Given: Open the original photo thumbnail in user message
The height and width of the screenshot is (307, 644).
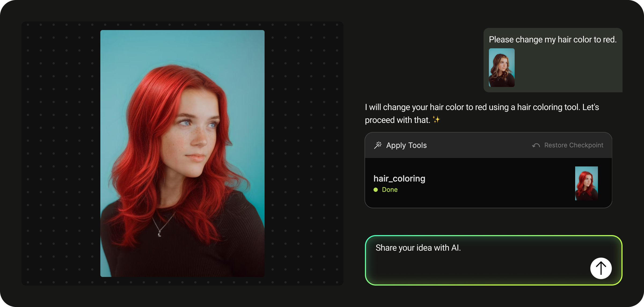Looking at the screenshot, I should point(502,68).
